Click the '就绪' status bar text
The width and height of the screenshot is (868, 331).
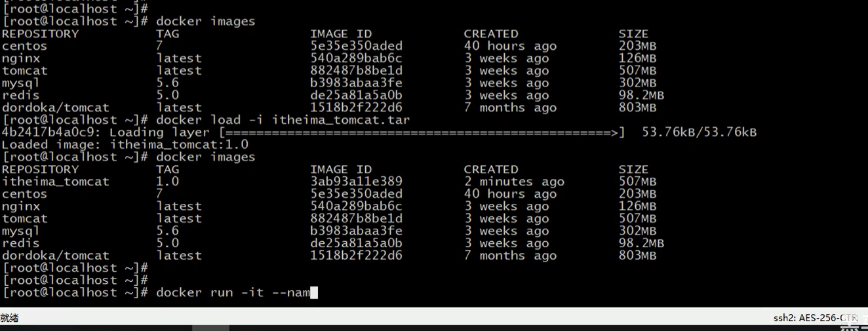click(9, 318)
